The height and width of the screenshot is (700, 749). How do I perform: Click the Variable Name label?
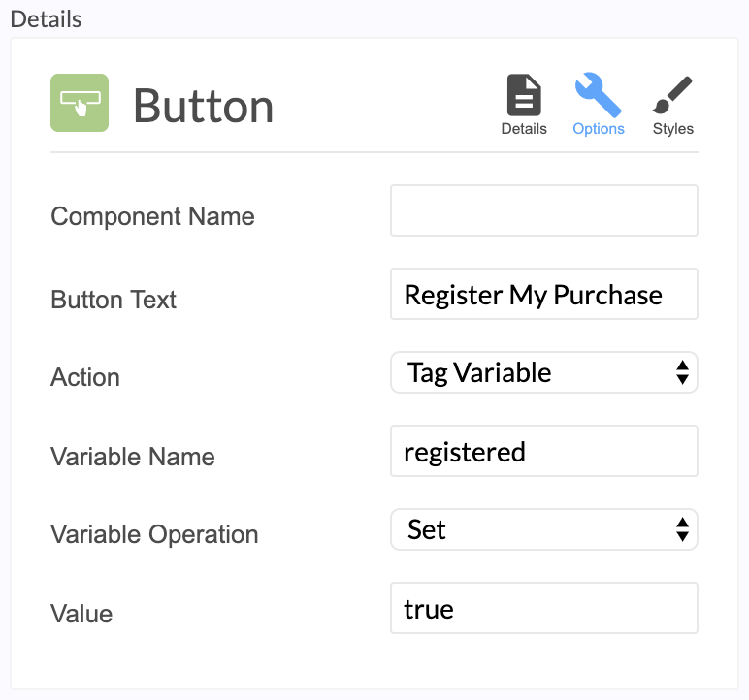pos(133,457)
